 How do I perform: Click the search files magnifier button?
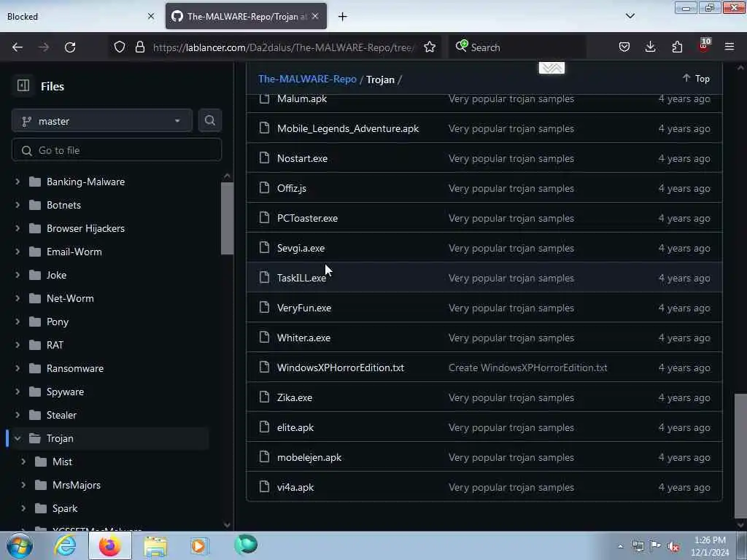[x=209, y=121]
